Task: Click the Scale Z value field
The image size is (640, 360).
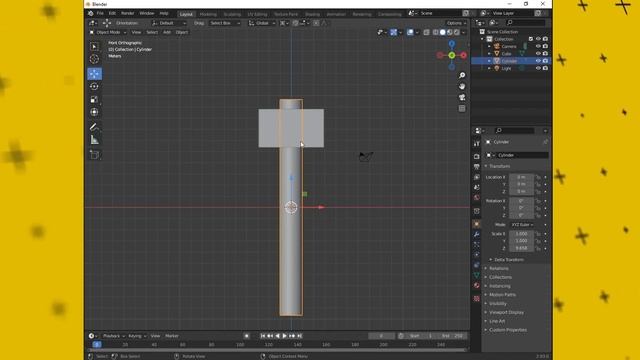Action: tap(521, 248)
